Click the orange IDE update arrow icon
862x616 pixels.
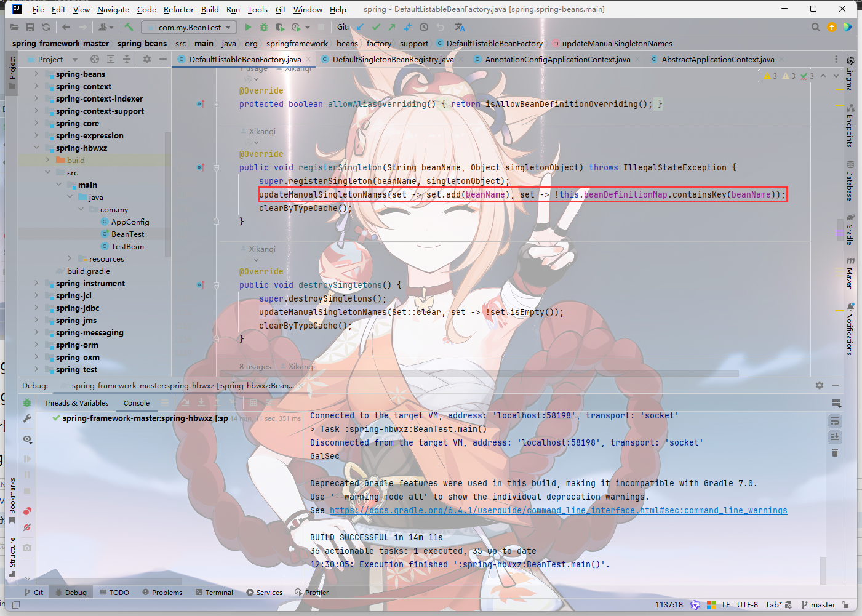click(832, 27)
